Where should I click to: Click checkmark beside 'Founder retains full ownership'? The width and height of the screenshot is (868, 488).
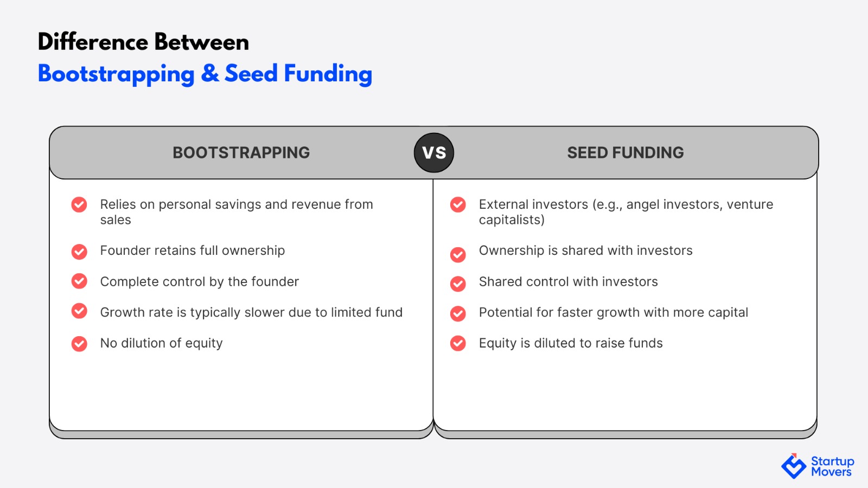[x=79, y=252]
